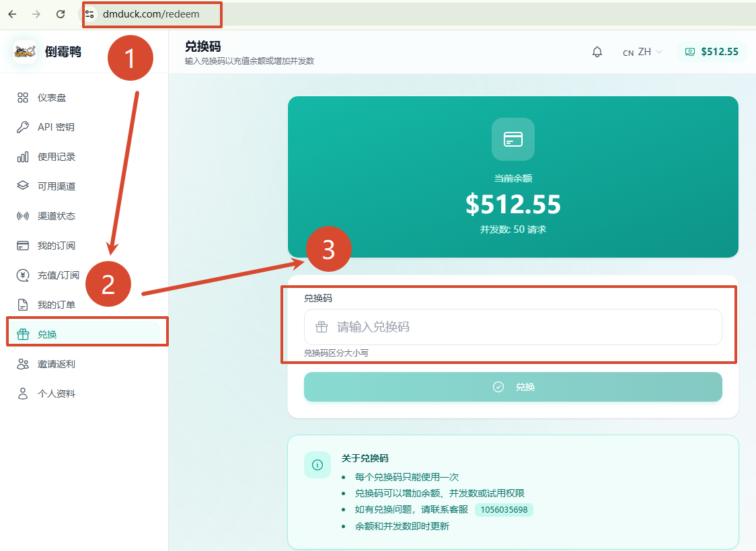Click the 渠道状态 signal icon

[x=23, y=216]
